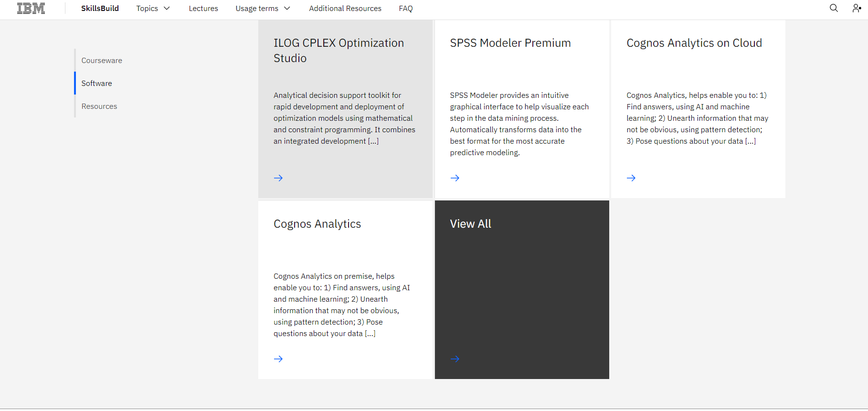The width and height of the screenshot is (868, 411).
Task: Open the Resources sidebar section
Action: click(x=99, y=106)
